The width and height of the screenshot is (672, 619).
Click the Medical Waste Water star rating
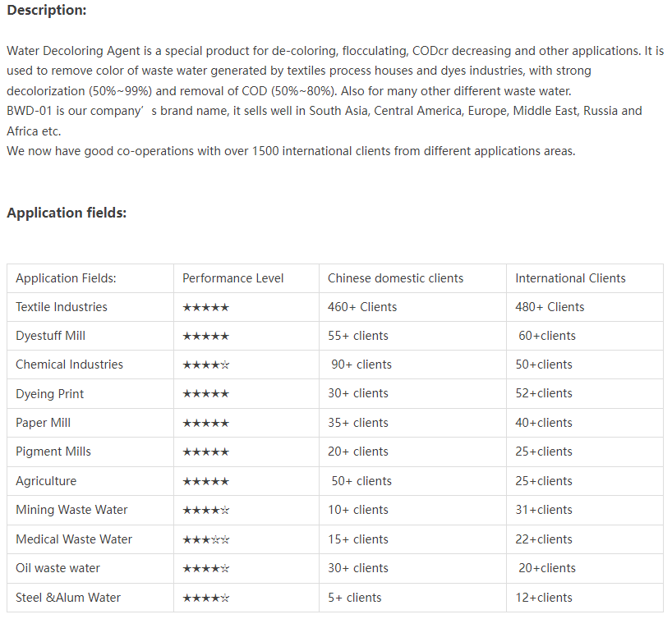[x=205, y=539]
